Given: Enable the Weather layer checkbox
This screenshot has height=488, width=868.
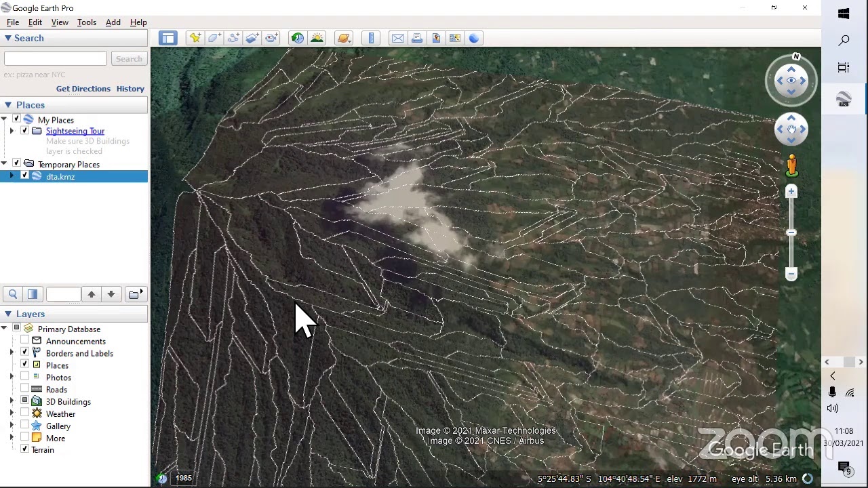Looking at the screenshot, I should [24, 413].
